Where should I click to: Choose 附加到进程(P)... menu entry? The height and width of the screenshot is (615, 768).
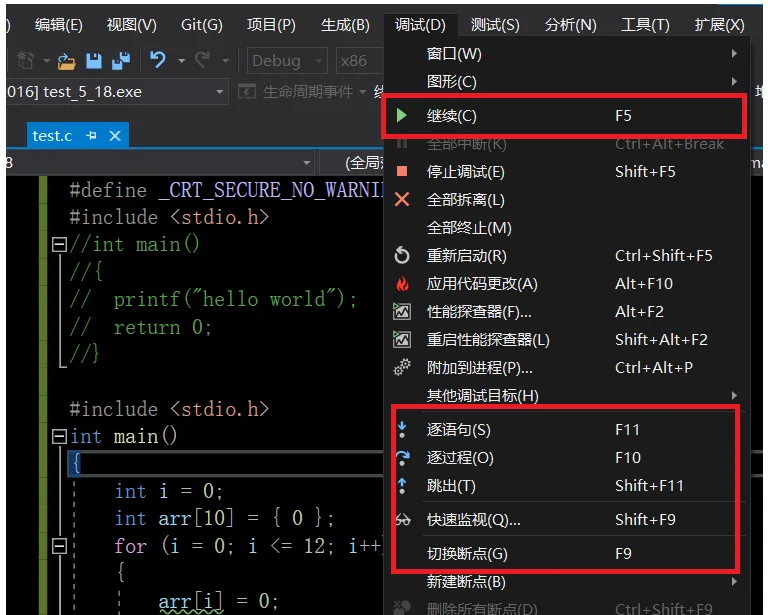(x=567, y=367)
